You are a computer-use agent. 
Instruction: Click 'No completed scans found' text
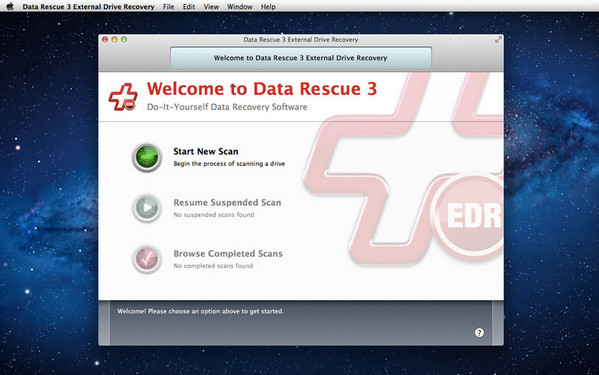point(213,266)
